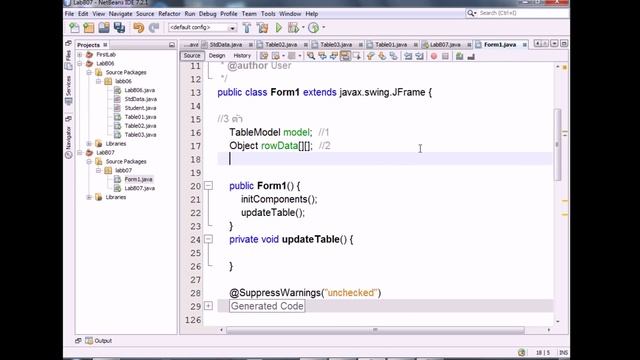The height and width of the screenshot is (360, 640).
Task: Switch to Source view
Action: pos(192,56)
